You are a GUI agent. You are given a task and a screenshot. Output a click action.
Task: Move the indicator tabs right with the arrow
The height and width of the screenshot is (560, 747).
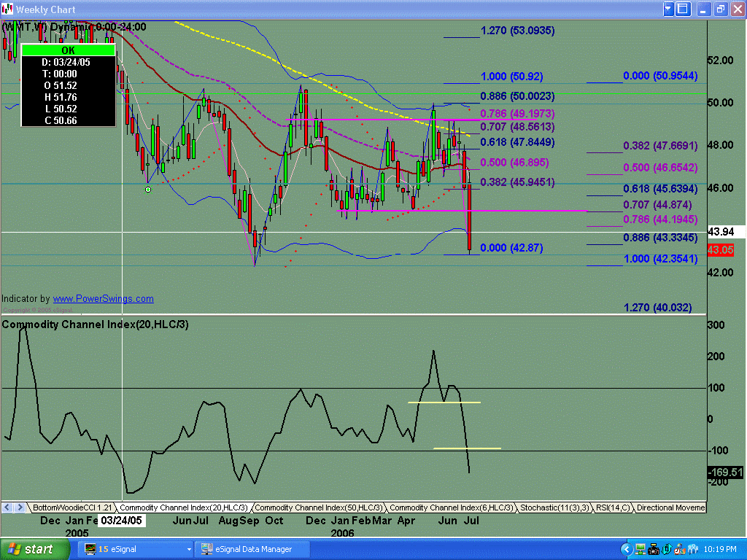[20, 507]
